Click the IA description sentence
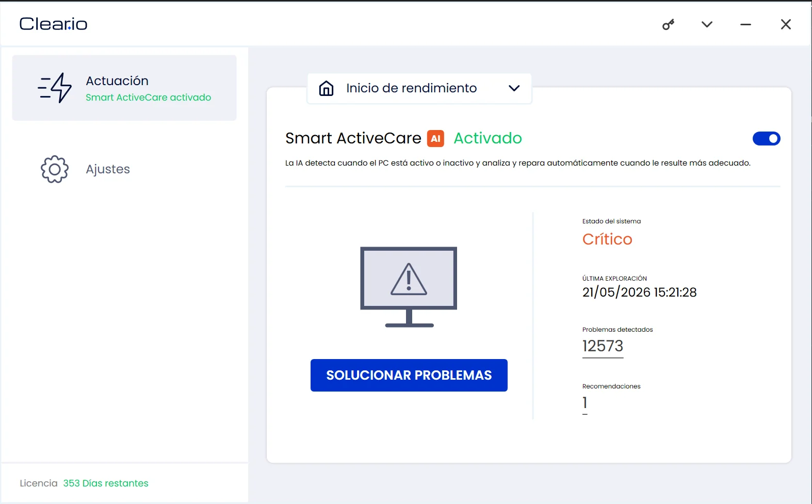The width and height of the screenshot is (812, 504). tap(518, 163)
